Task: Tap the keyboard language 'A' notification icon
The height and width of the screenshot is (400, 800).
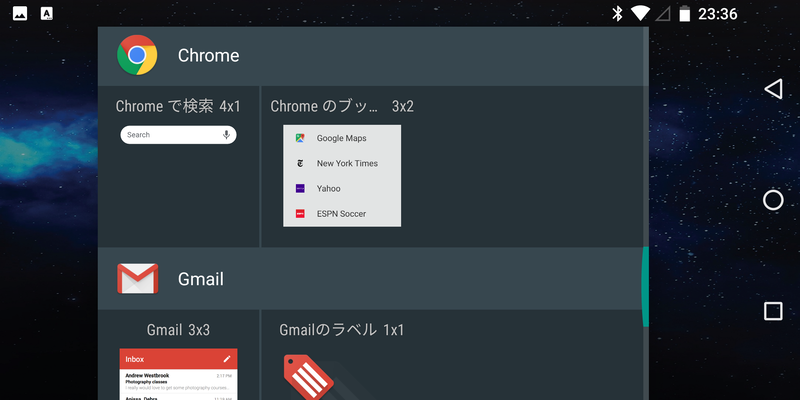Action: click(x=46, y=14)
